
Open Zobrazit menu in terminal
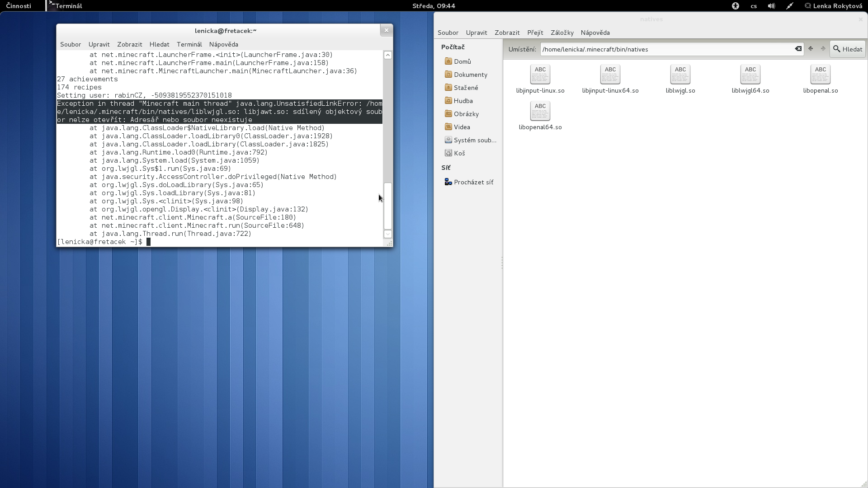click(130, 44)
